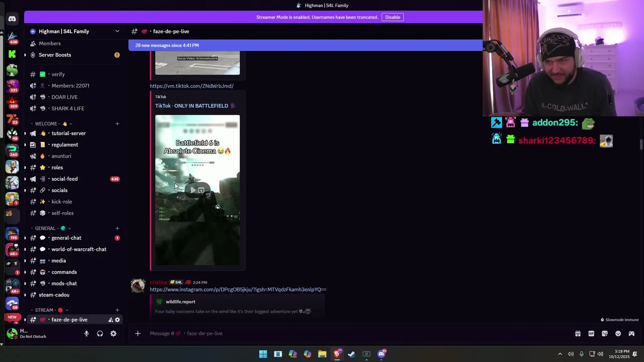Click the gift icon in message bar
644x362 pixels.
point(578,333)
